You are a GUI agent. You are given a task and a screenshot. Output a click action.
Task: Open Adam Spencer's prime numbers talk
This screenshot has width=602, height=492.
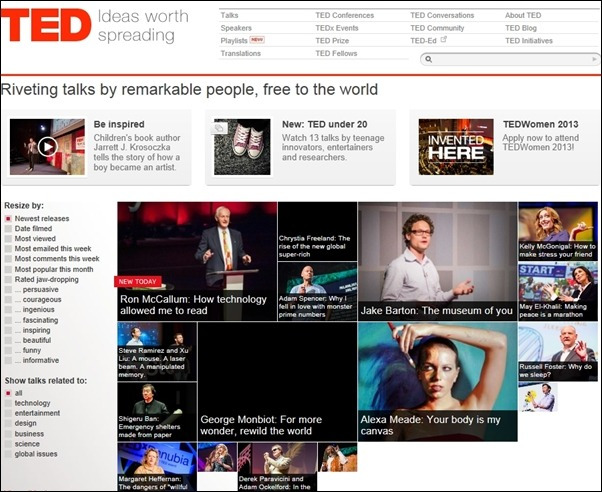pos(317,291)
